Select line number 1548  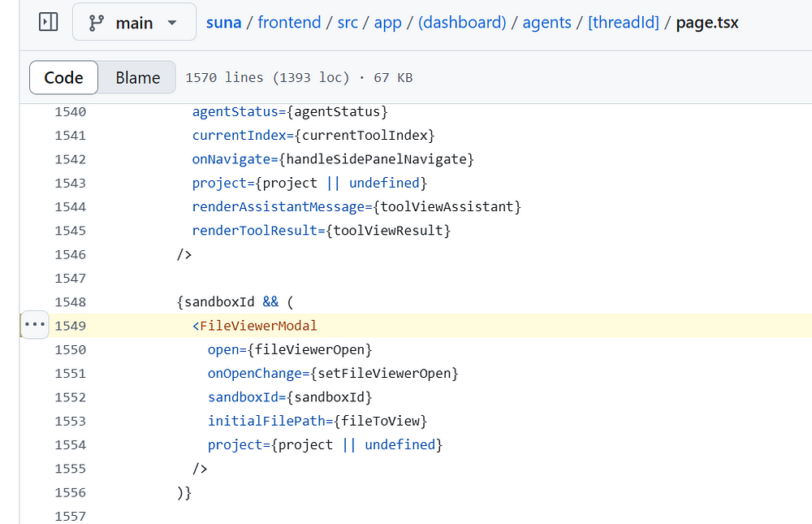(71, 302)
